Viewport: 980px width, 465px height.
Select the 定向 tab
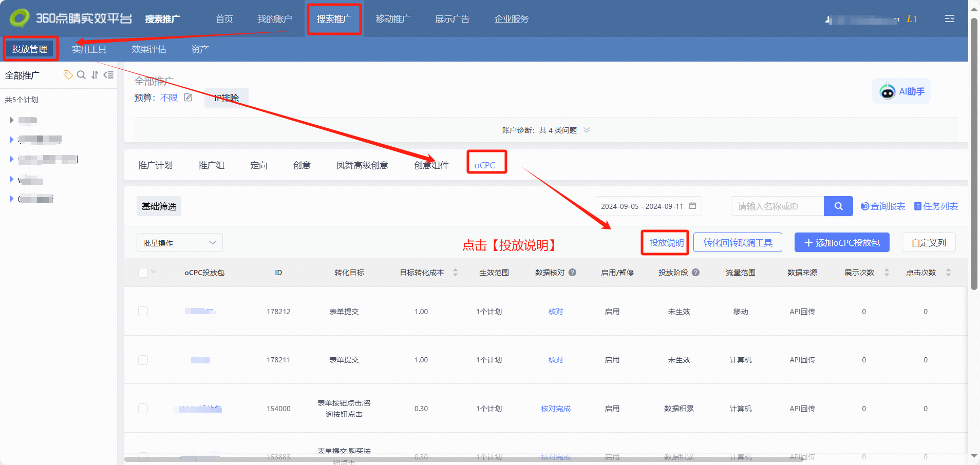point(259,165)
